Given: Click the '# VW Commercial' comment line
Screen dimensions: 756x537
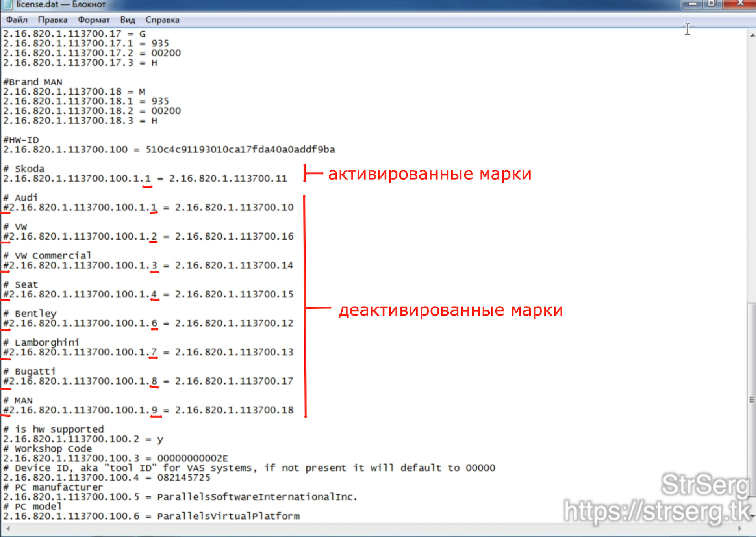Looking at the screenshot, I should click(x=47, y=256).
